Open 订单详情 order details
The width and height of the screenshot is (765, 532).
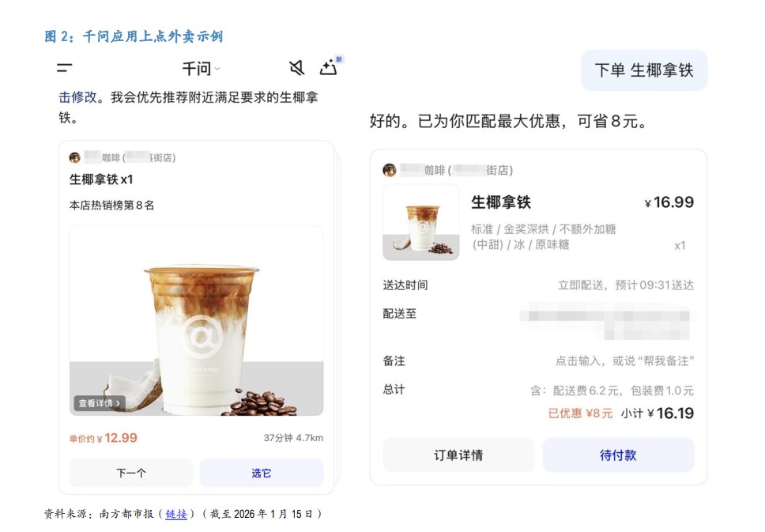coord(458,455)
